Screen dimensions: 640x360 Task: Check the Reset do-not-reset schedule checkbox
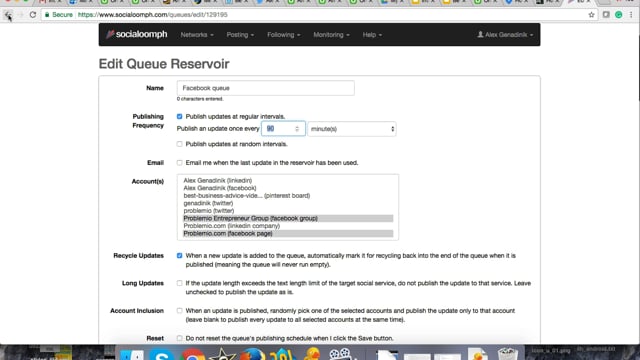click(180, 338)
